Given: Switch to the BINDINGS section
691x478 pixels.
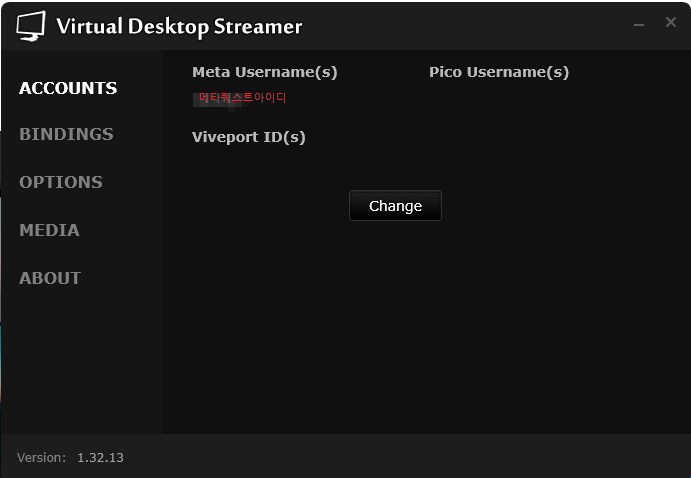Looking at the screenshot, I should click(66, 134).
